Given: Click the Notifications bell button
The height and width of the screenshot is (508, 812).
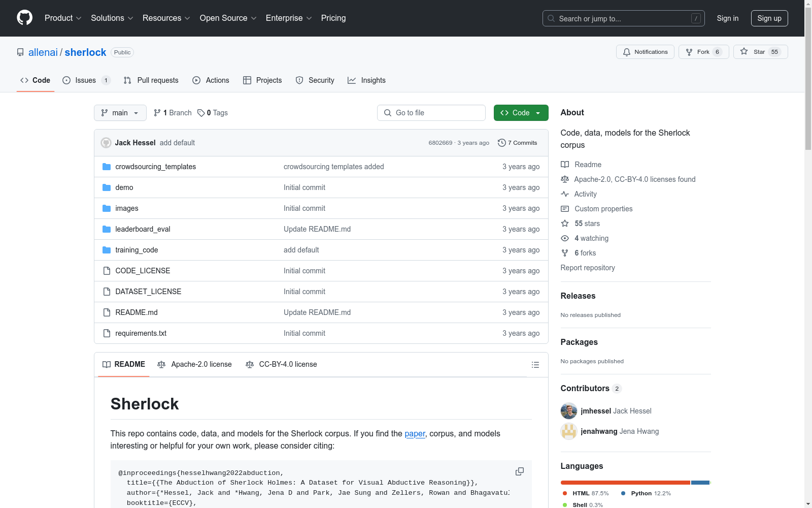Looking at the screenshot, I should click(x=645, y=52).
